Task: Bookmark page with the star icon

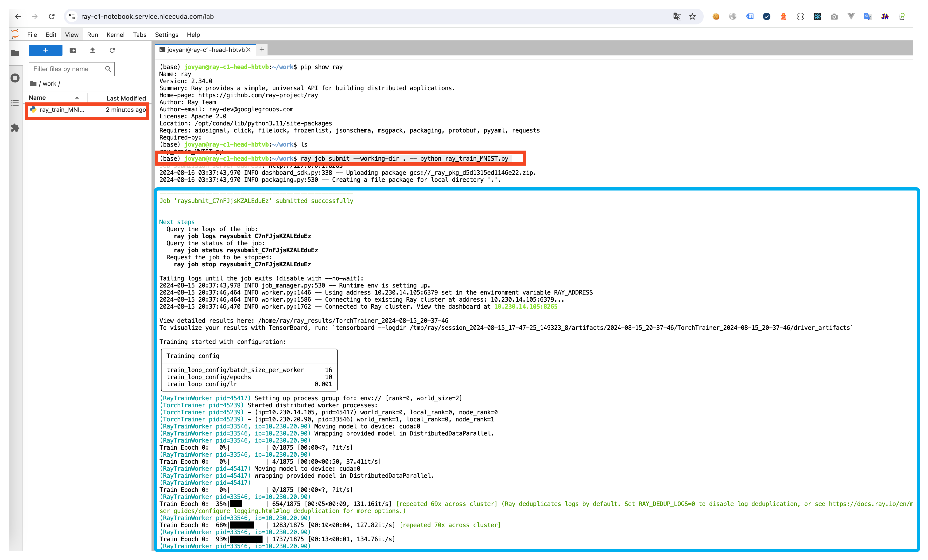Action: pos(692,17)
